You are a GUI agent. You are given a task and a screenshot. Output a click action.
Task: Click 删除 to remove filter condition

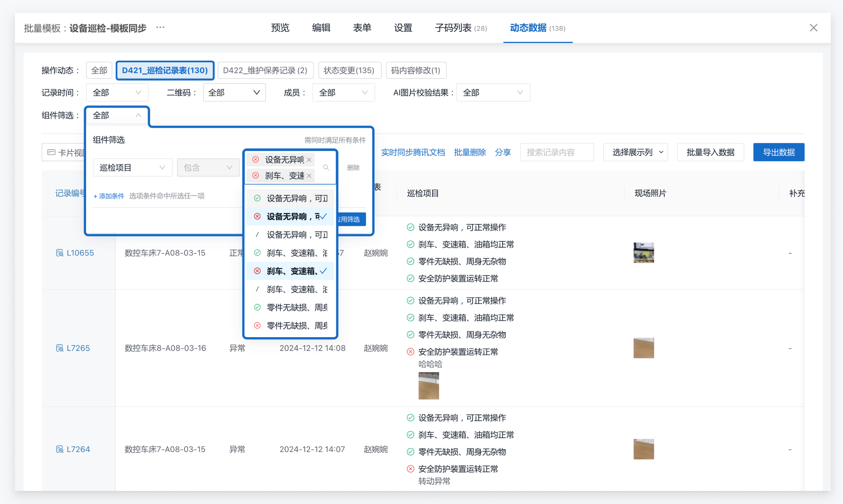[x=353, y=168]
